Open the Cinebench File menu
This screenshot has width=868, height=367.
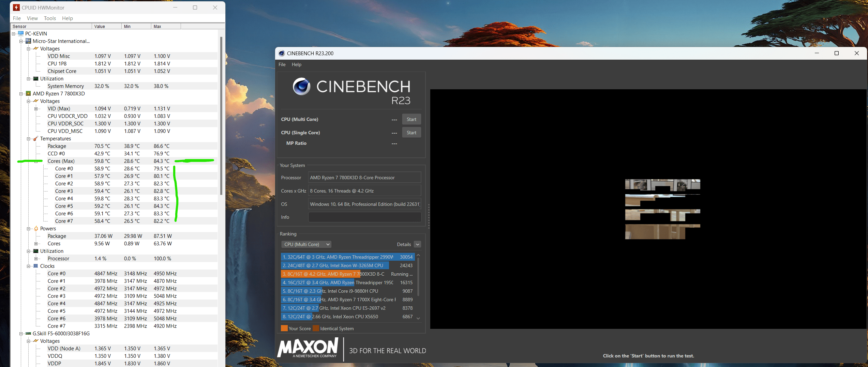tap(282, 64)
